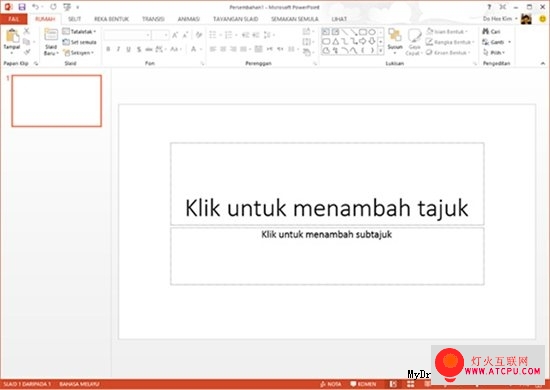Click the feedback smiley face icon
Viewport: 550px width, 390px height.
pos(543,19)
